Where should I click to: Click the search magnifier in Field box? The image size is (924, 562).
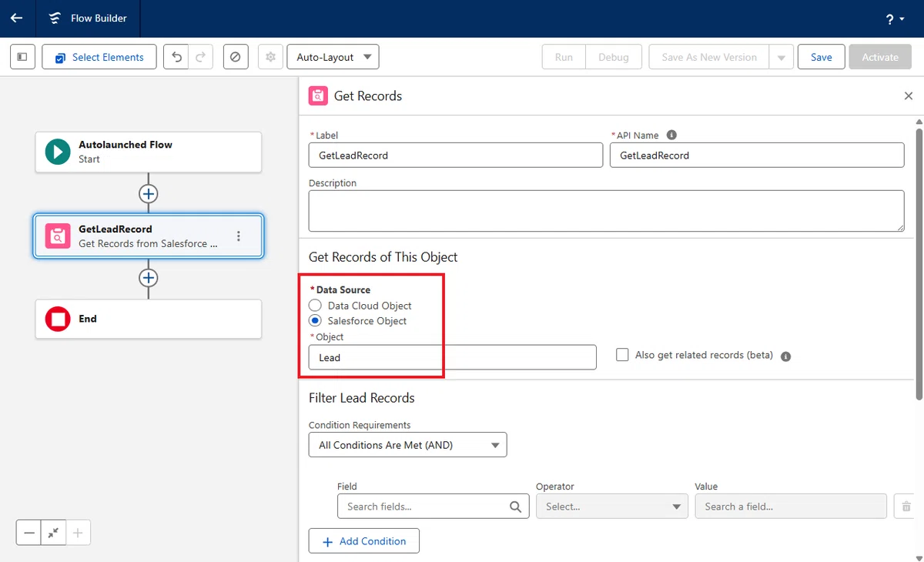coord(515,507)
